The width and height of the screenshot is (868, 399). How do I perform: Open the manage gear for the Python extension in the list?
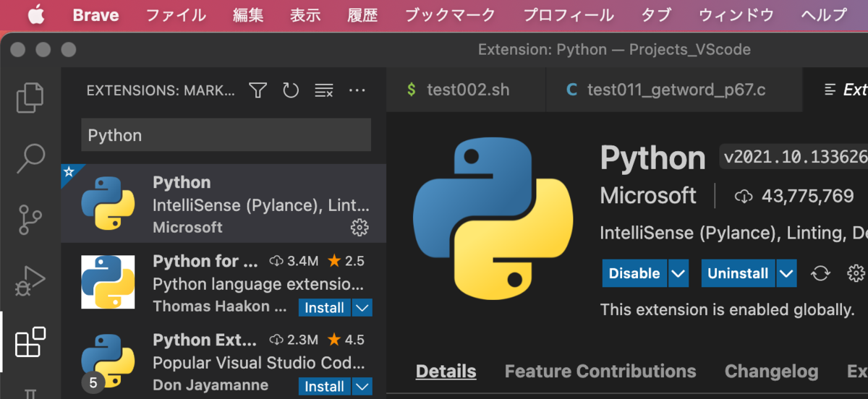pos(359,228)
